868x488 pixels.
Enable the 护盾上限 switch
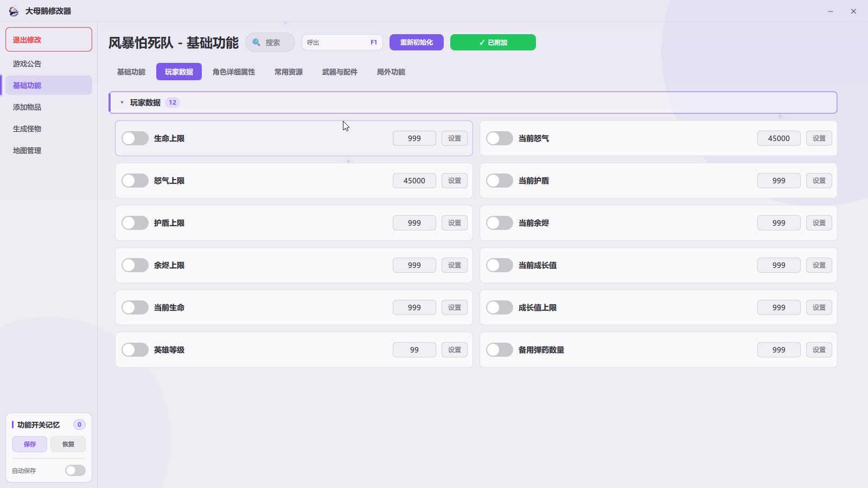point(135,223)
